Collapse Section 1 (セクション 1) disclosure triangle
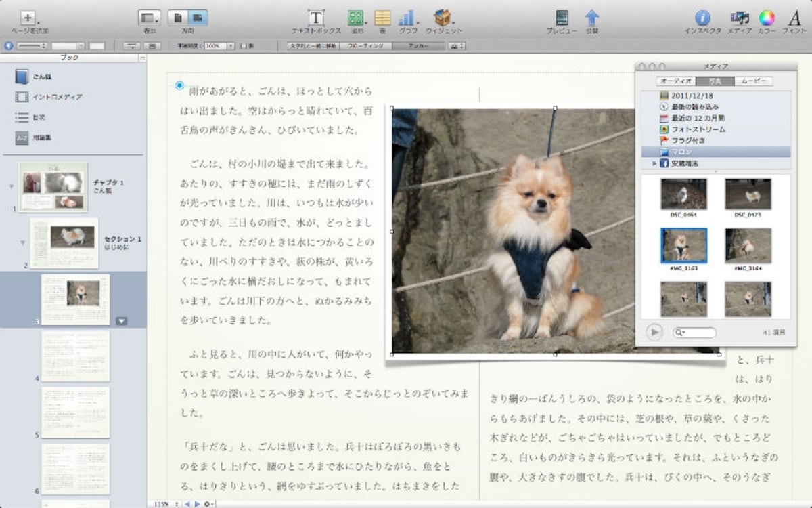Screen dimensions: 812x508 tap(22, 242)
